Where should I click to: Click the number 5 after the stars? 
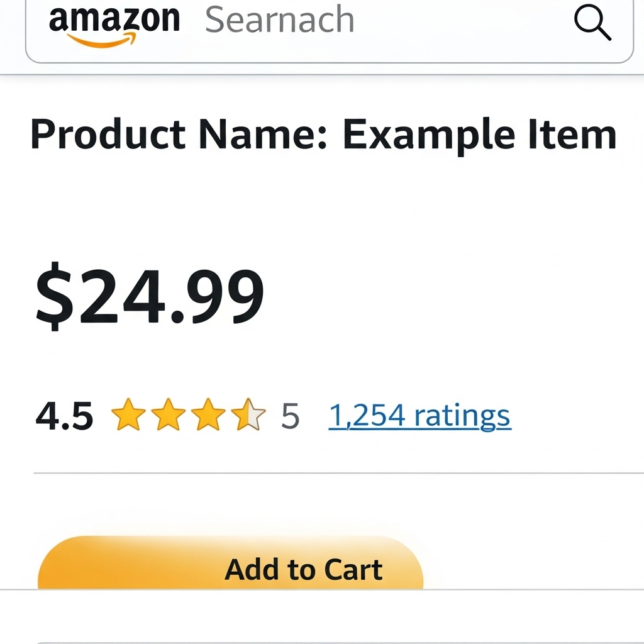290,416
